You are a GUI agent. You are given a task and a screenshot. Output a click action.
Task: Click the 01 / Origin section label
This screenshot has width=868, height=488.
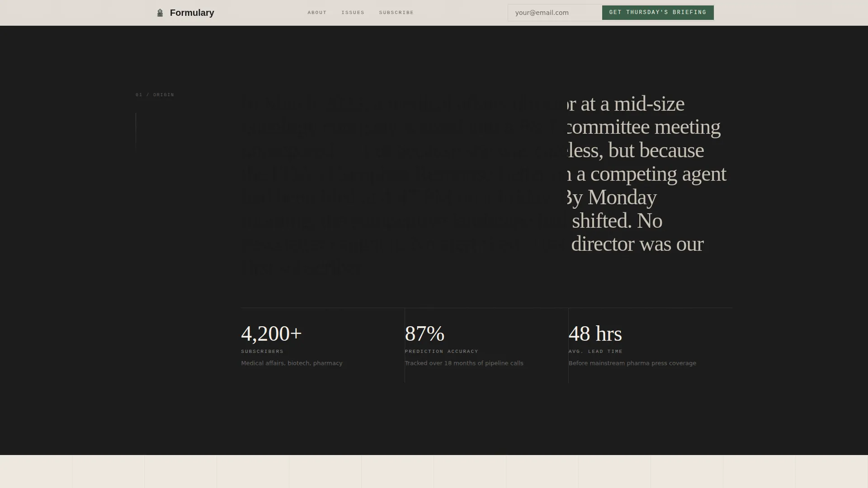coord(155,95)
